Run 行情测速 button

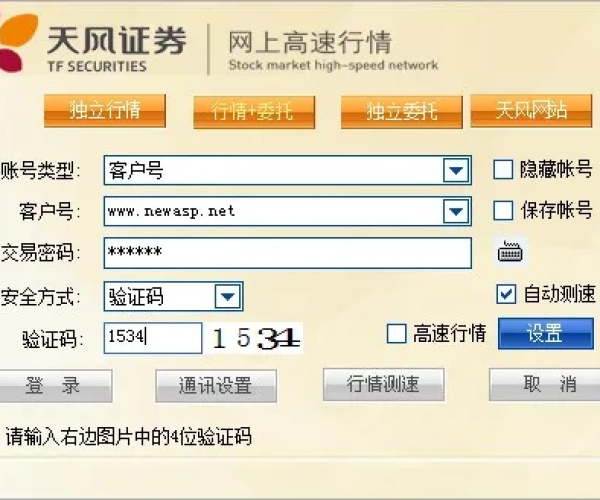click(x=384, y=384)
